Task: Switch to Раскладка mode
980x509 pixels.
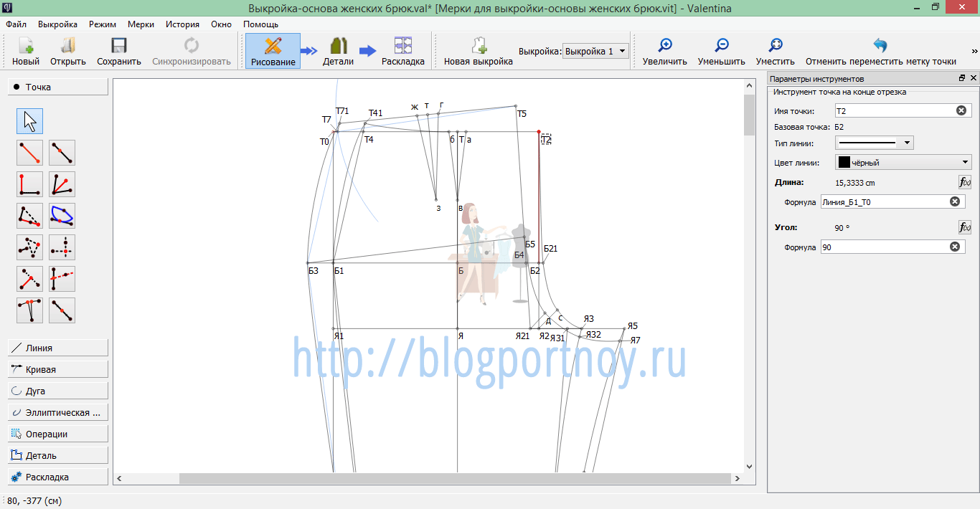Action: (x=402, y=52)
